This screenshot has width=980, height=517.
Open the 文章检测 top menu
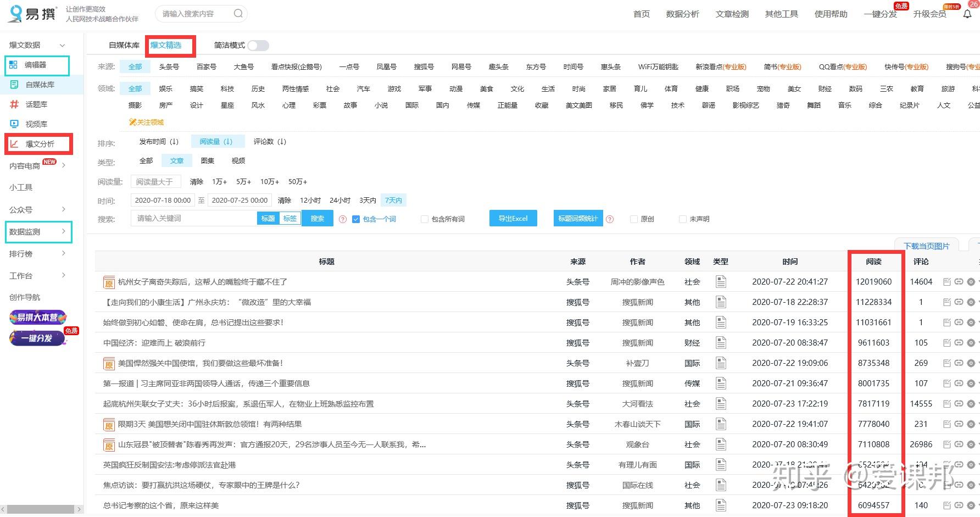pyautogui.click(x=732, y=14)
